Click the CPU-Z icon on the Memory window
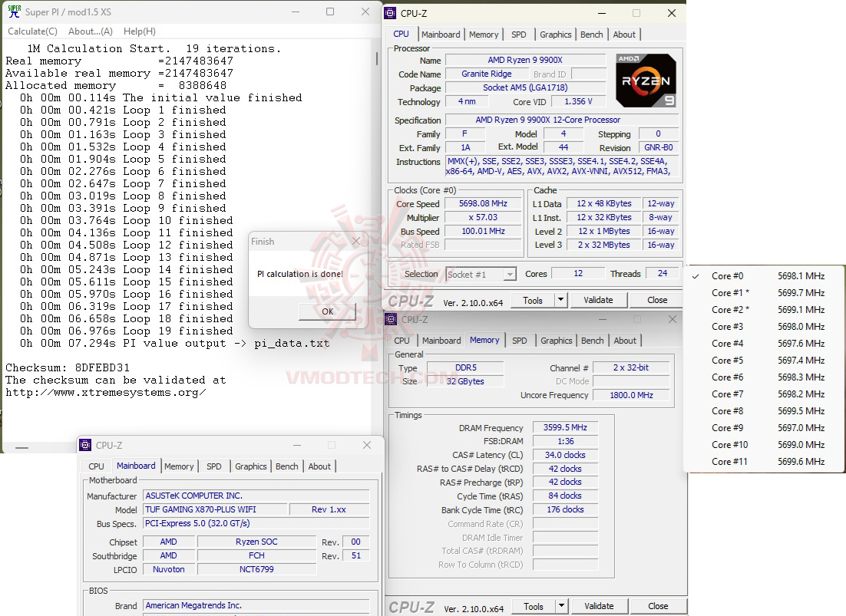The height and width of the screenshot is (616, 846). click(392, 318)
